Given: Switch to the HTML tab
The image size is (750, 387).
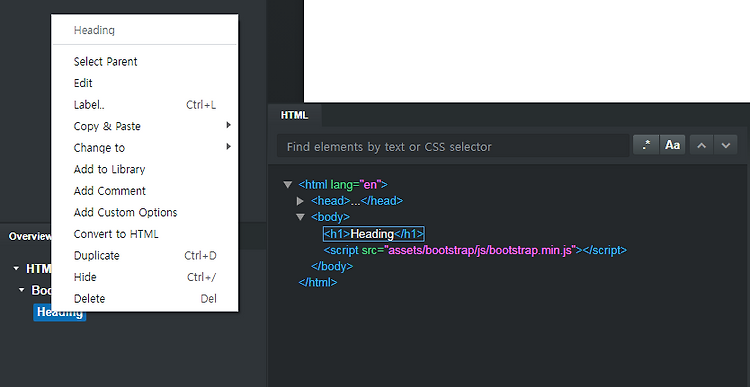Looking at the screenshot, I should [295, 115].
